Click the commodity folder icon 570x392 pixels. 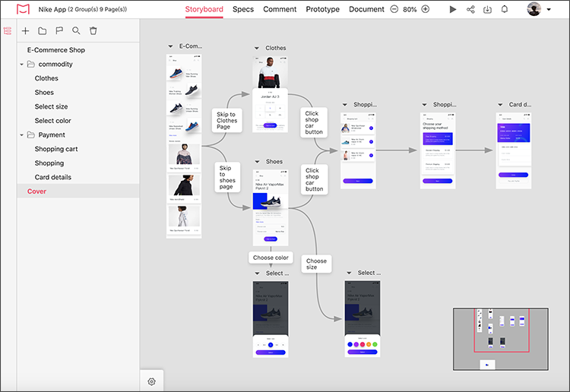(x=31, y=64)
